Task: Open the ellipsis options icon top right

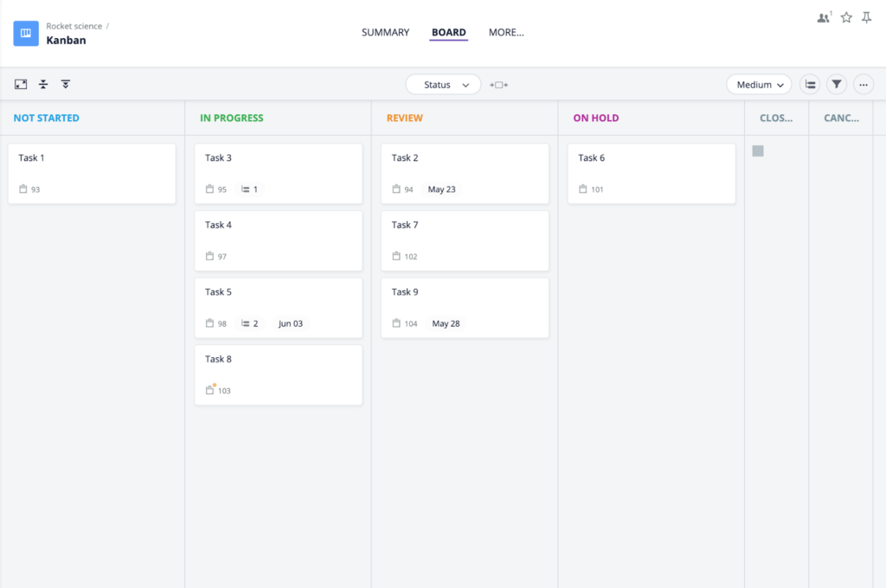Action: (x=863, y=84)
